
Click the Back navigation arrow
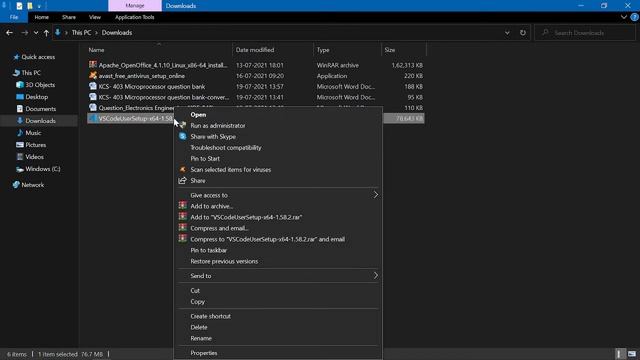pos(9,33)
